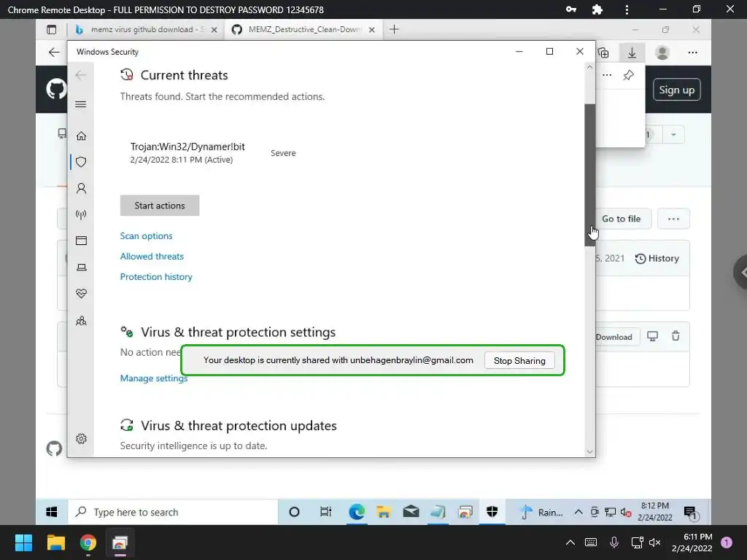
Task: Close the MEMZ_Destructive_Clean tab
Action: coord(371,29)
